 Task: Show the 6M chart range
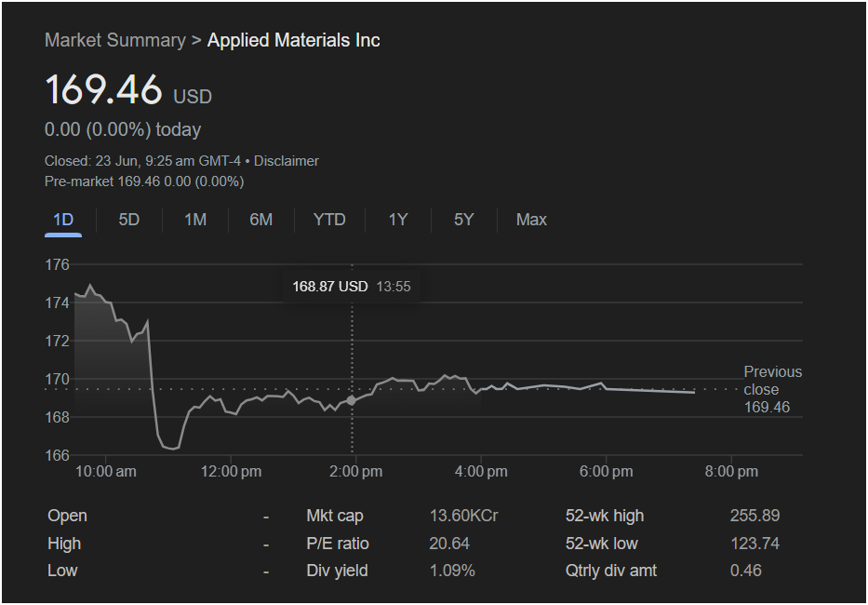(x=261, y=220)
